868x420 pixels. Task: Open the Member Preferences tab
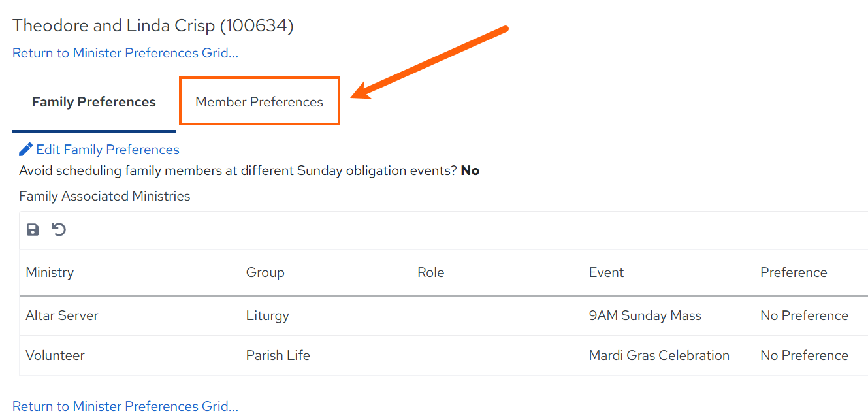[x=259, y=102]
